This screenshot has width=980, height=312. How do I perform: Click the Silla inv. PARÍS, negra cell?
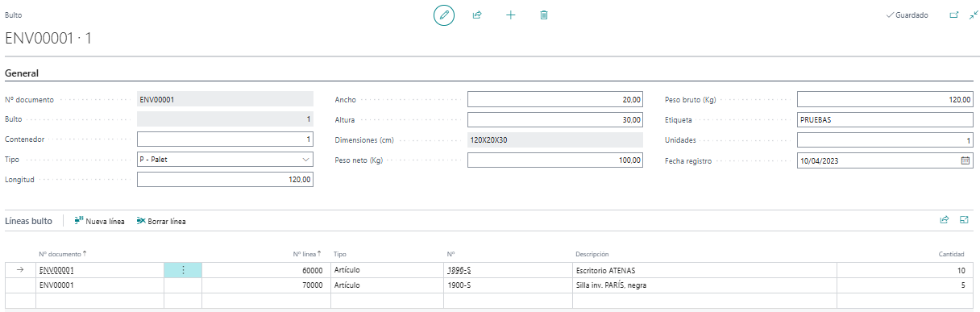click(x=704, y=285)
